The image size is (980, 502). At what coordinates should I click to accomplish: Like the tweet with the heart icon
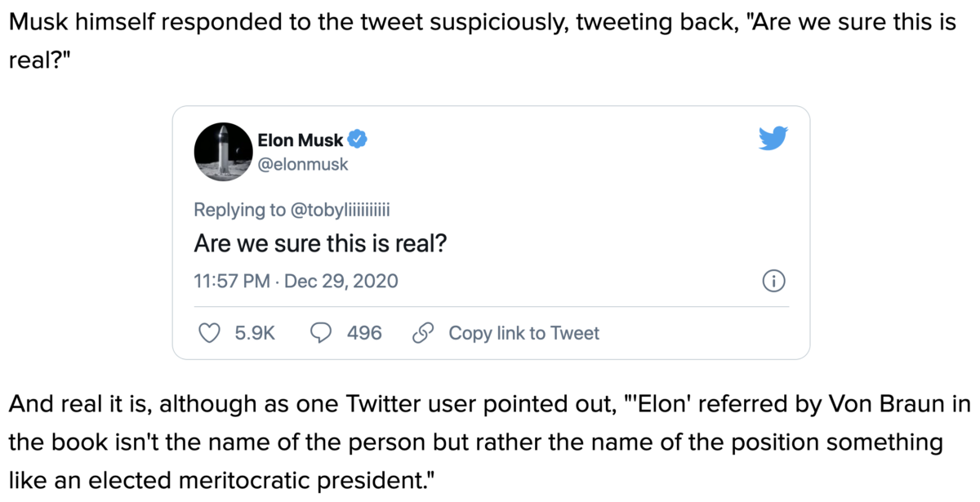pos(211,333)
